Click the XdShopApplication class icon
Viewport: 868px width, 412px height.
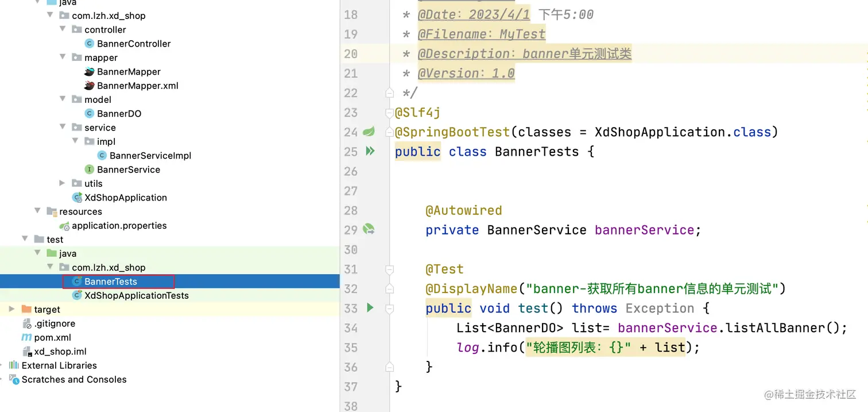pyautogui.click(x=77, y=198)
